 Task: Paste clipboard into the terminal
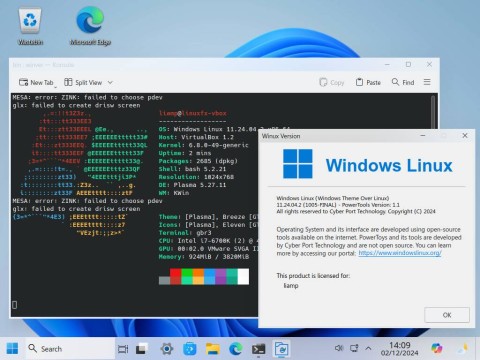368,82
